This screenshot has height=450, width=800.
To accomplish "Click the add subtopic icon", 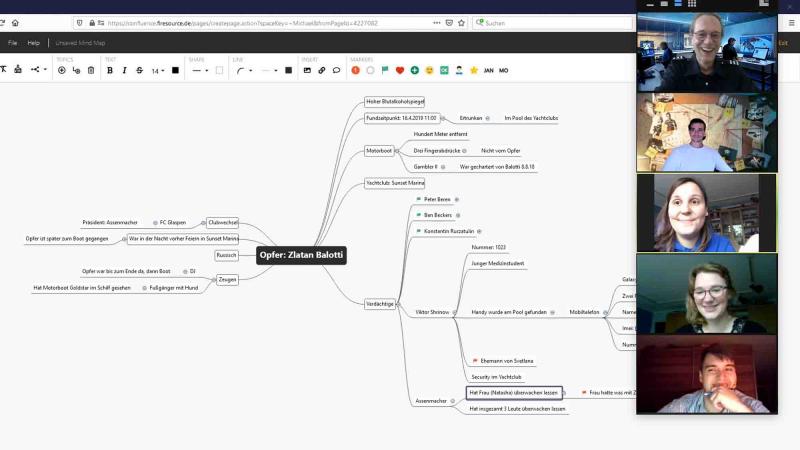I will pos(76,70).
